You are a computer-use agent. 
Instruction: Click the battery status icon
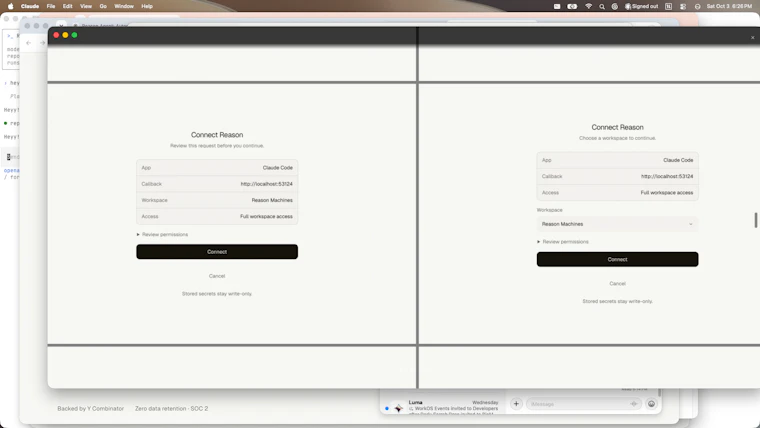572,6
